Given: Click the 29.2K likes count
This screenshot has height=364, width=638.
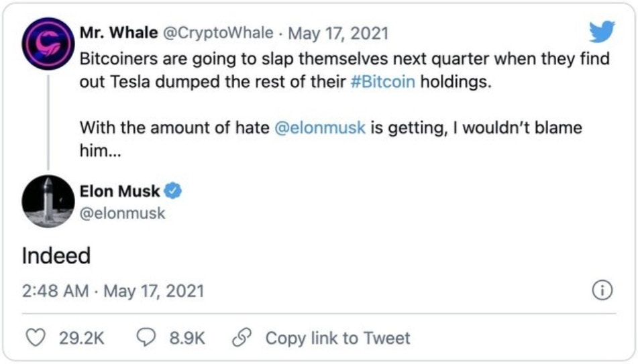Looking at the screenshot, I should [x=82, y=338].
